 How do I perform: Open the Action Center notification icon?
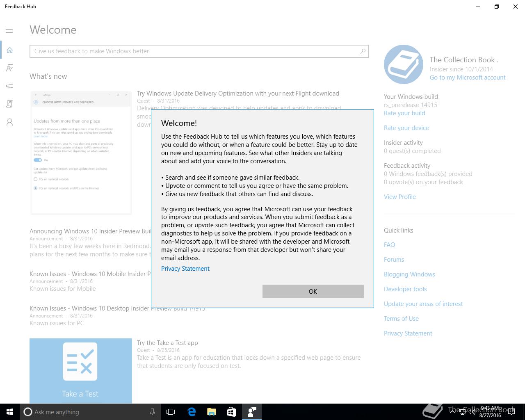point(511,412)
